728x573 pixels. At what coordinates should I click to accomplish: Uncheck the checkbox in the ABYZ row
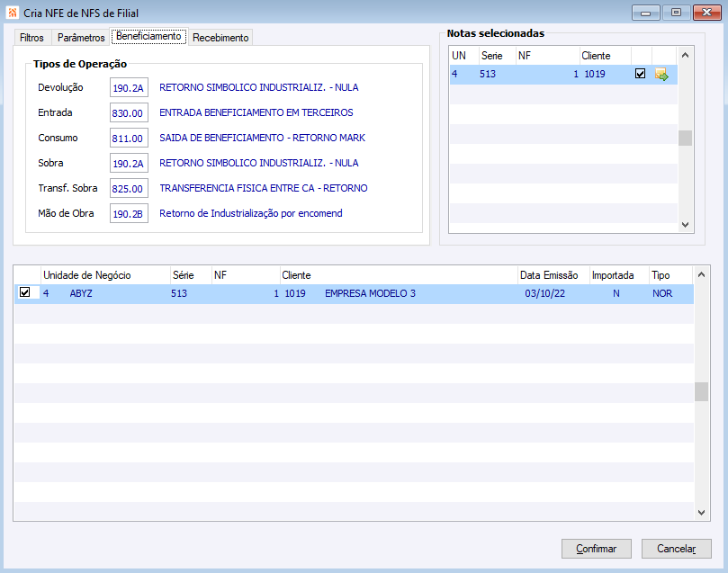(24, 291)
